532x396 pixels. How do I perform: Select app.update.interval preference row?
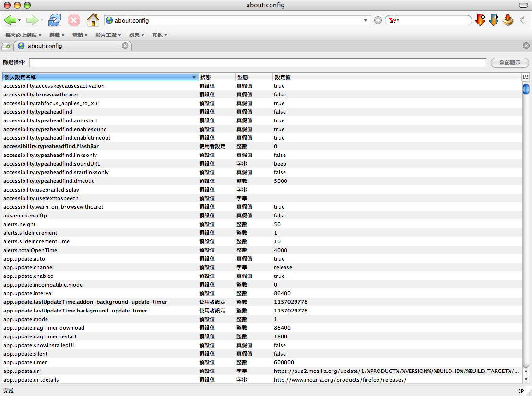click(262, 293)
